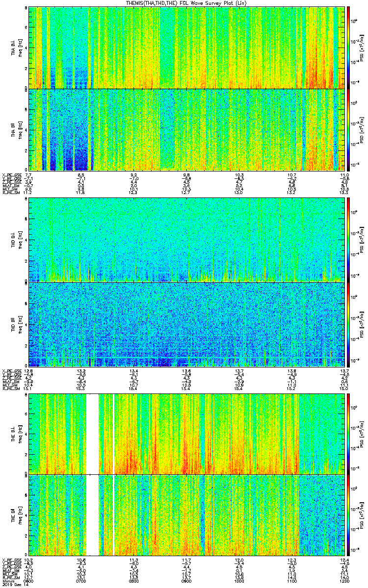Click the THE B-perpendicular freq [Hz] axis label
This screenshot has height=588, width=368.
(x=20, y=434)
